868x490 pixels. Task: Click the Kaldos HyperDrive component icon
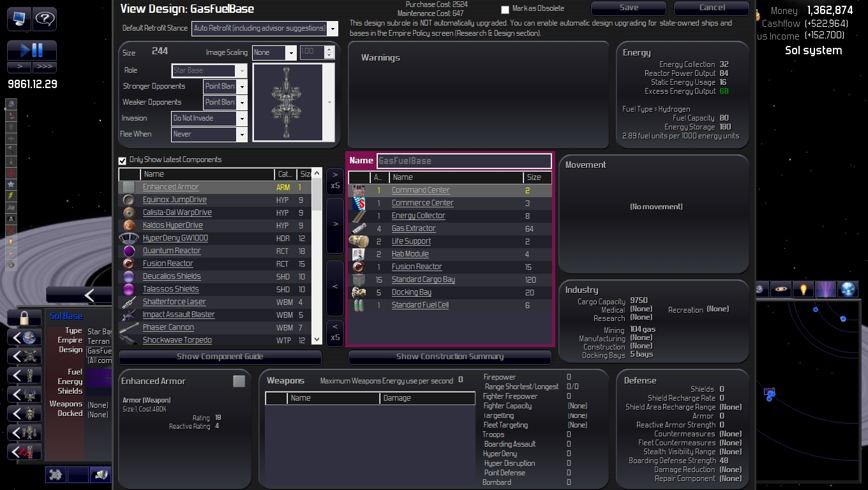pyautogui.click(x=129, y=225)
